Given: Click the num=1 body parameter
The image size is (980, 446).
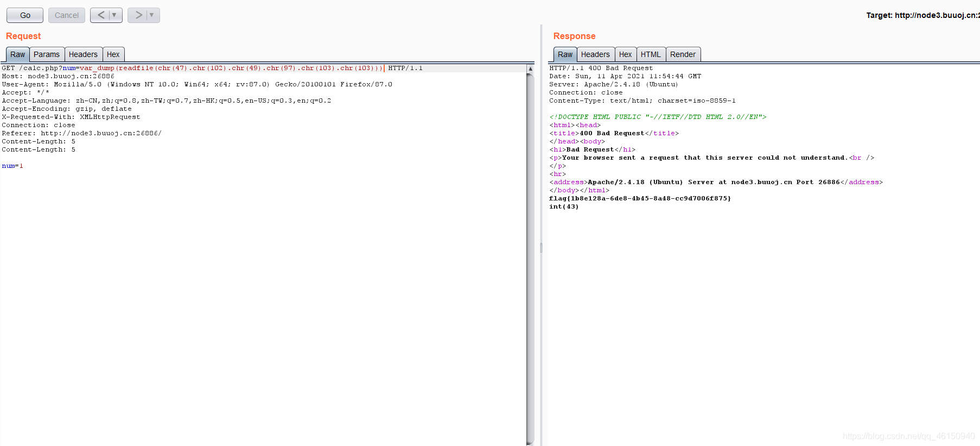Looking at the screenshot, I should click(12, 166).
